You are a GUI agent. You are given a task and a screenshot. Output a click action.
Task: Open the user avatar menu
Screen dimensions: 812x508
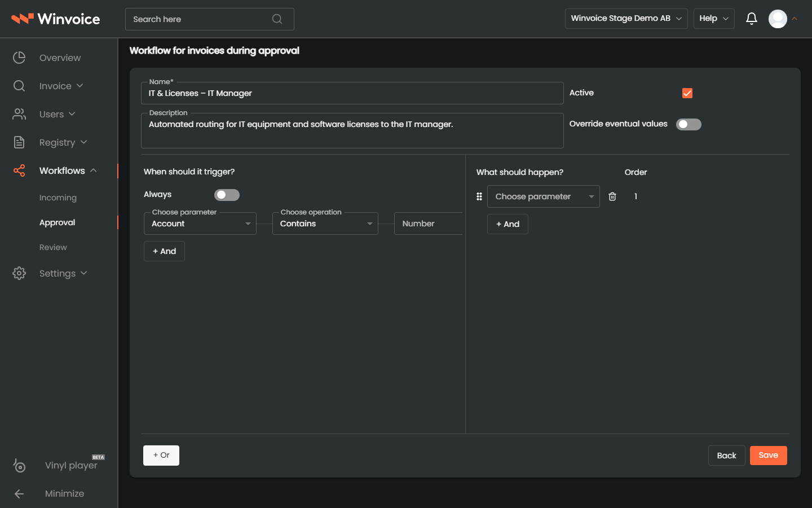pyautogui.click(x=778, y=19)
